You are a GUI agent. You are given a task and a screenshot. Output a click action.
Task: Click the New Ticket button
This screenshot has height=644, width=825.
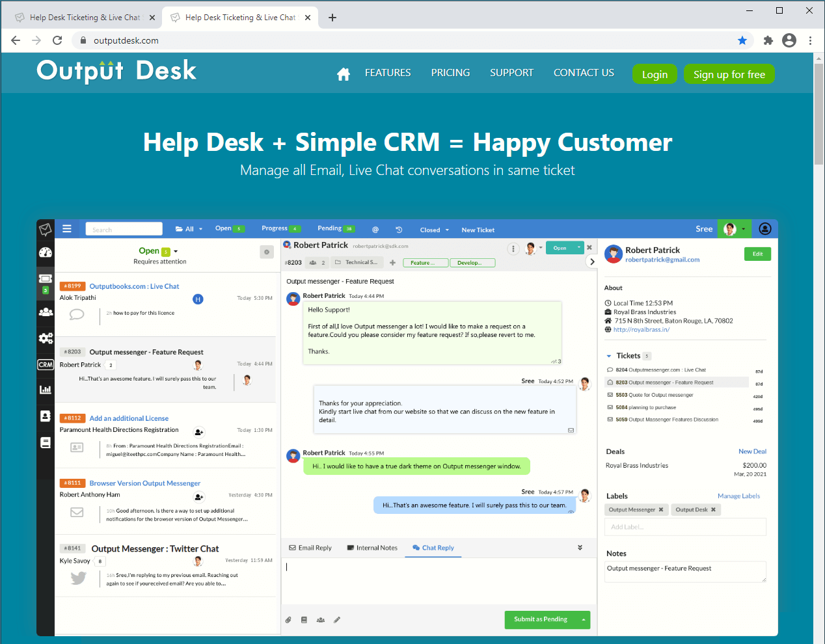click(478, 230)
